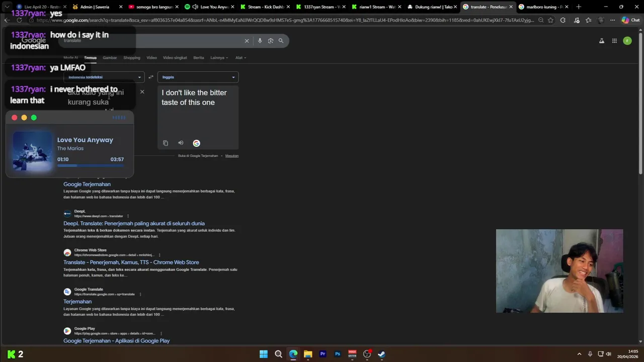Open the Google account avatar
Screen dimensions: 644x362
[x=627, y=41]
